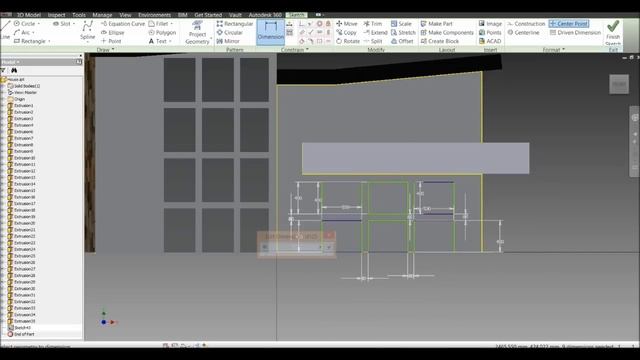
Task: Click Finish Sketch
Action: click(613, 33)
